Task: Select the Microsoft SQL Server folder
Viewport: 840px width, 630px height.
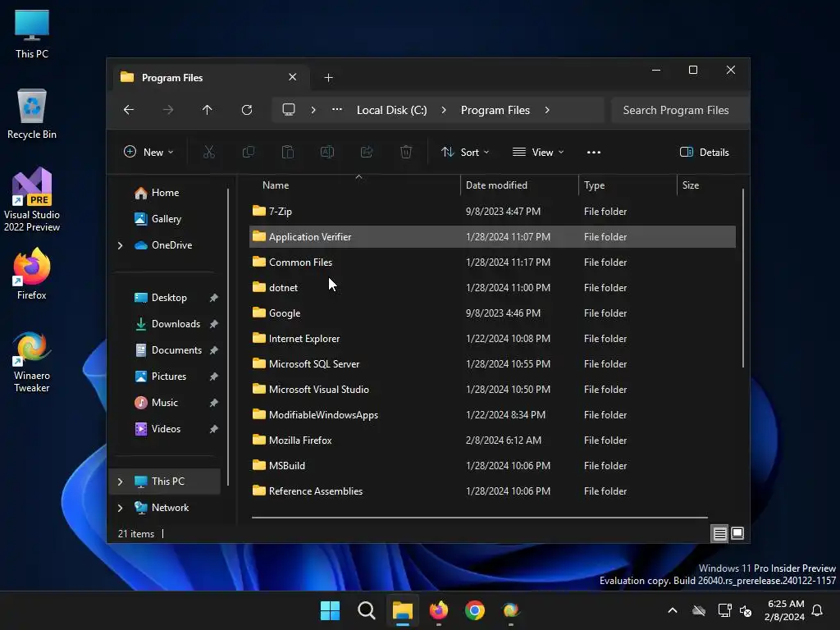Action: coord(492,364)
